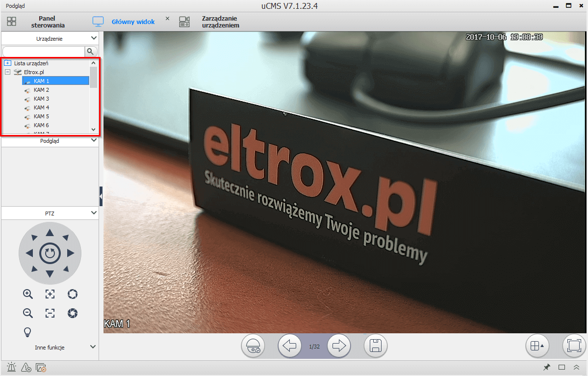Screen dimensions: 588x376
Task: Collapse the Urządzenie panel chevron
Action: point(94,38)
